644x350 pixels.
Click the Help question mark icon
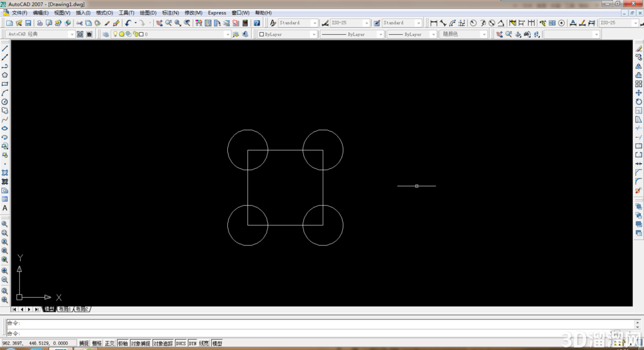coord(257,23)
